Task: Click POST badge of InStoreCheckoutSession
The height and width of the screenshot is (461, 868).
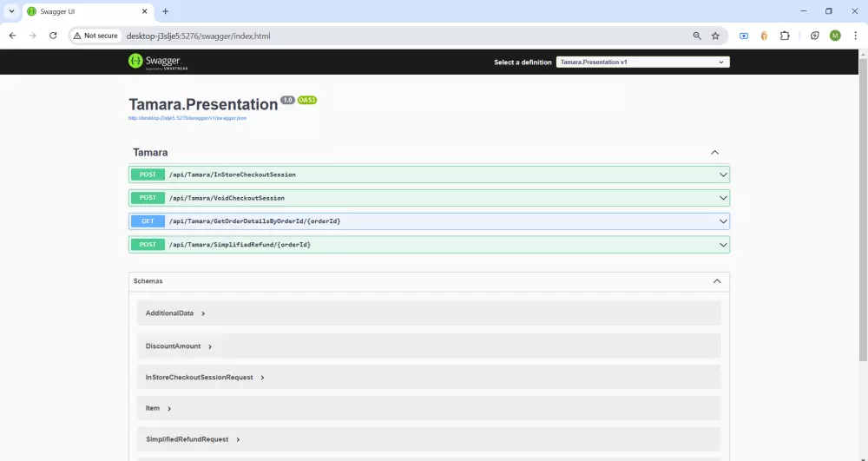Action: coord(148,175)
